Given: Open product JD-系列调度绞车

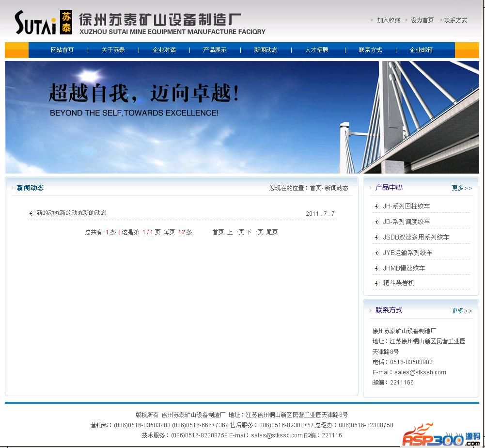Looking at the screenshot, I should point(407,222).
